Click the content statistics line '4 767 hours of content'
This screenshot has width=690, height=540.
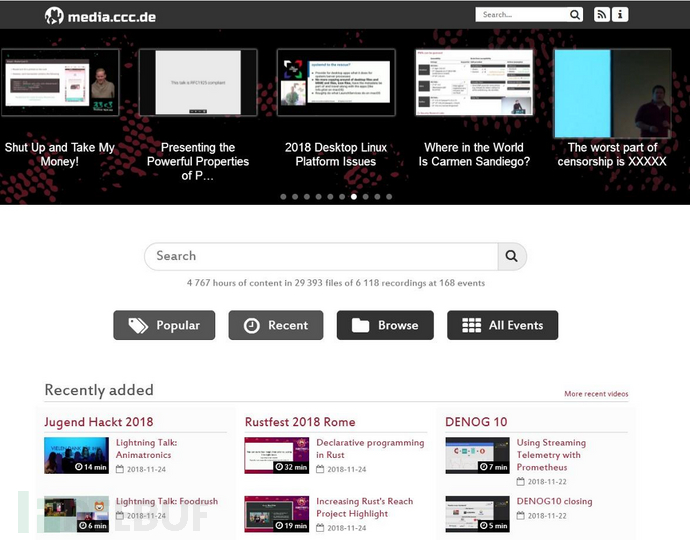[x=336, y=283]
